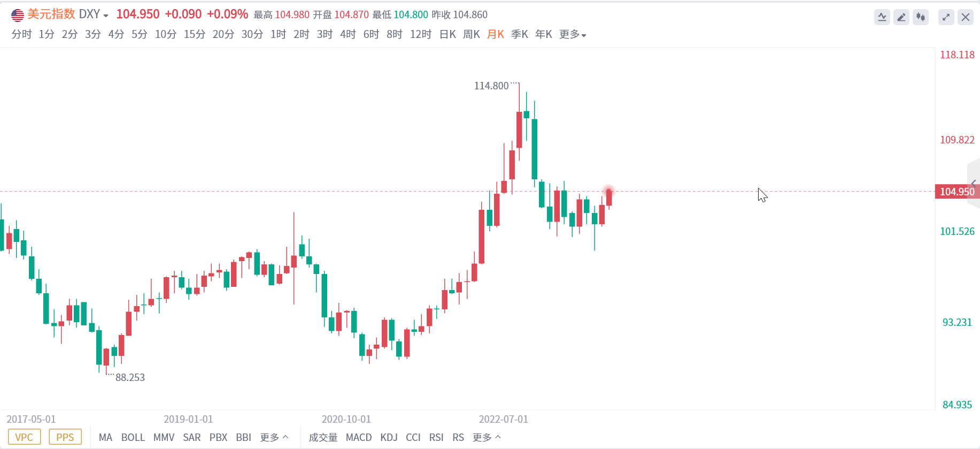Viewport: 980px width, 449px height.
Task: Expand the 更多 timeframe dropdown
Action: click(x=573, y=34)
